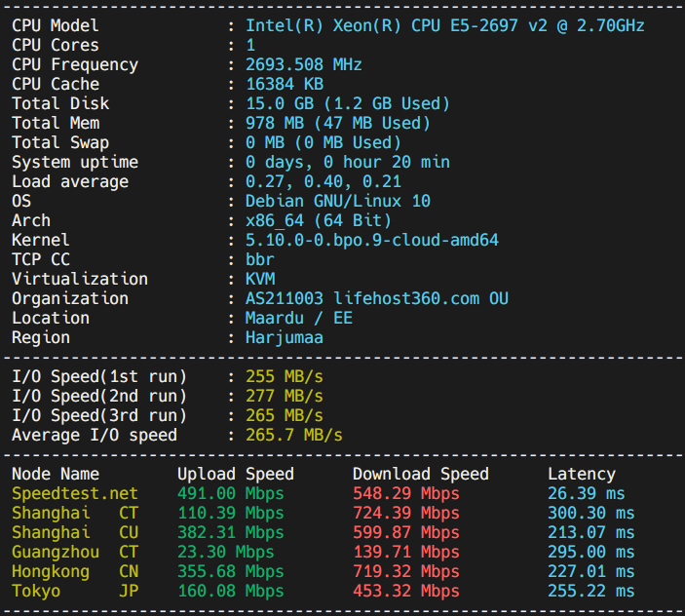
Task: Click the CPU Model value text
Action: pos(444,25)
